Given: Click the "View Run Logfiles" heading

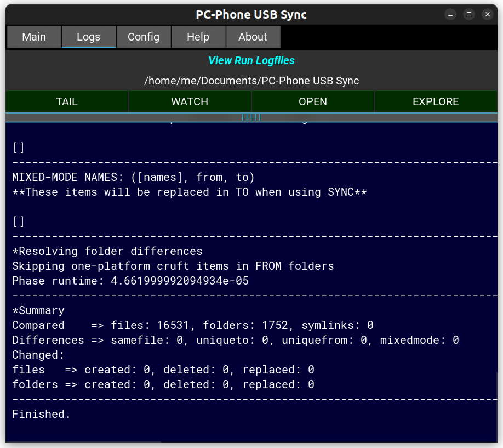Looking at the screenshot, I should [251, 61].
